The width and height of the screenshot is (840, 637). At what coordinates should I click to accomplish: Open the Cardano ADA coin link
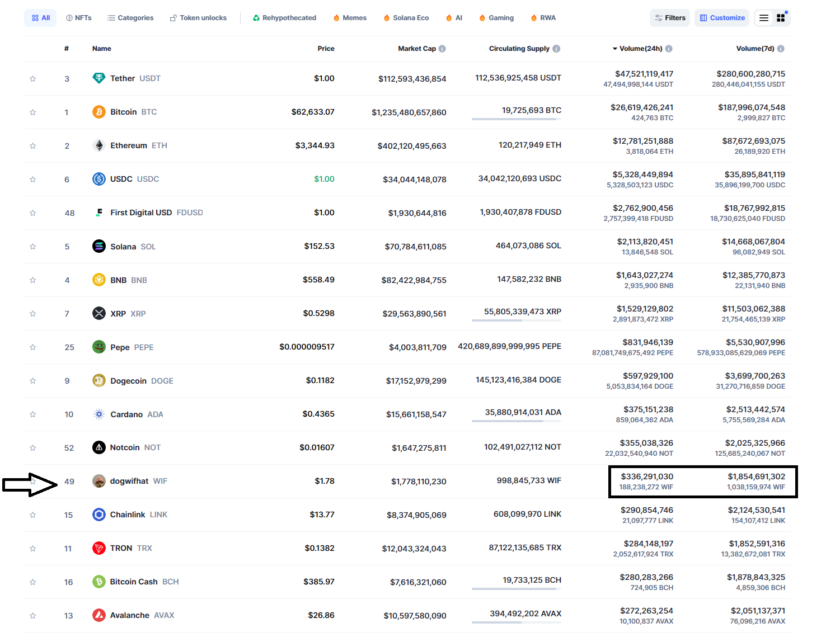pyautogui.click(x=128, y=414)
